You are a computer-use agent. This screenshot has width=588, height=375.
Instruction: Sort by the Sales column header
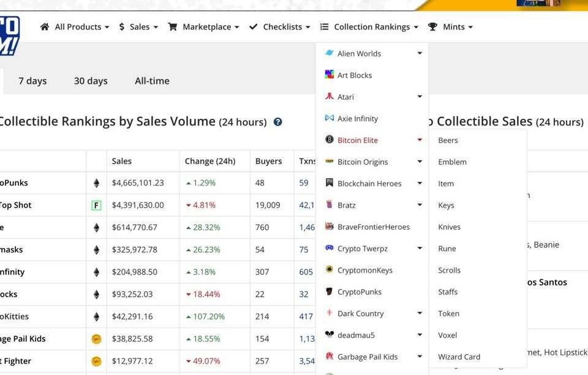(x=122, y=161)
